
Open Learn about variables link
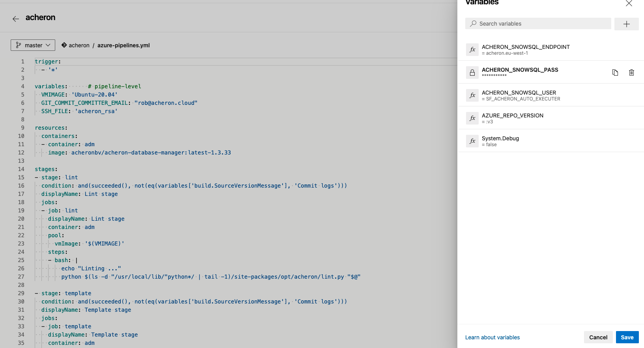(492, 337)
